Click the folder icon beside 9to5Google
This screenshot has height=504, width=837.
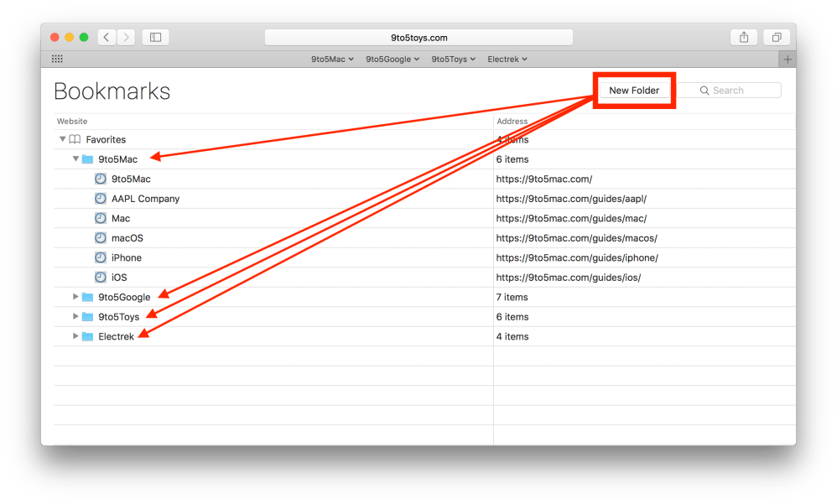[89, 297]
